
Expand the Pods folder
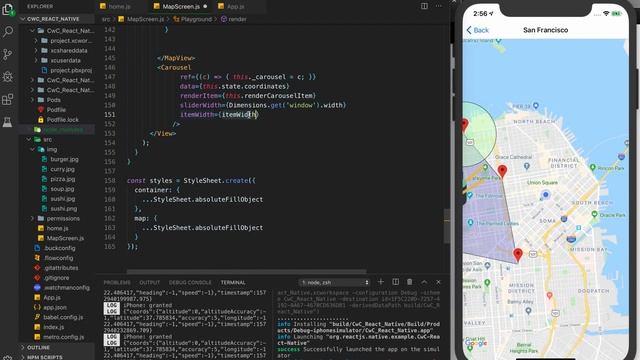point(53,100)
